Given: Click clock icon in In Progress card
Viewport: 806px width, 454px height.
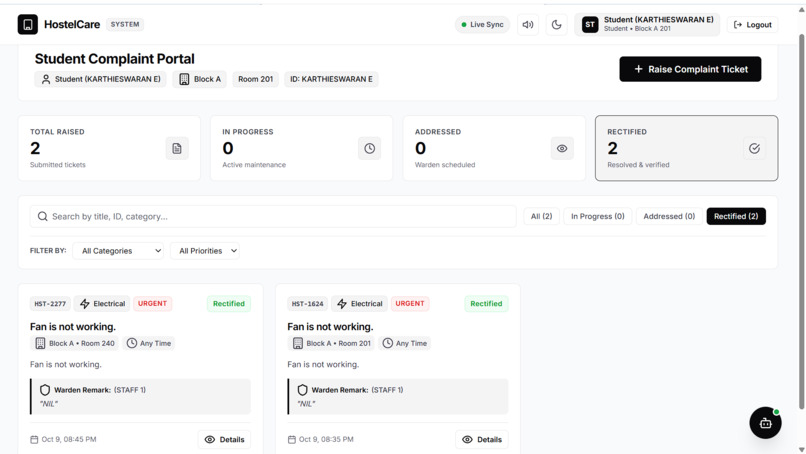Looking at the screenshot, I should click(370, 149).
